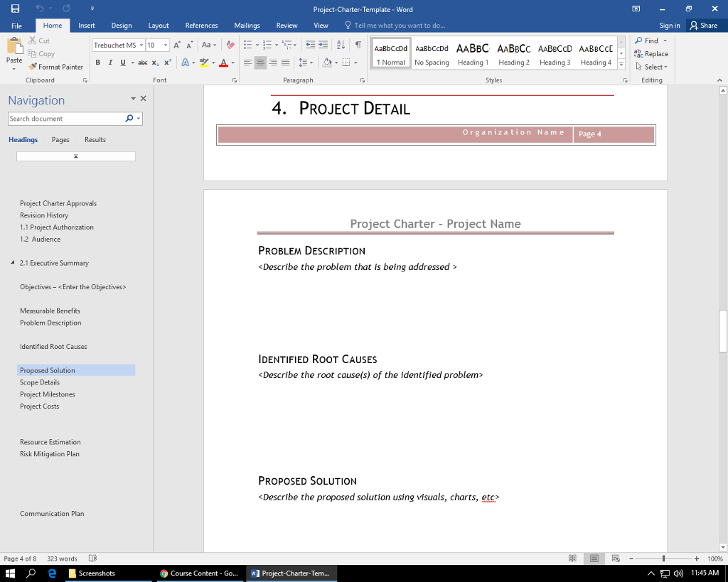Open the font size dropdown
The width and height of the screenshot is (728, 582).
[166, 45]
